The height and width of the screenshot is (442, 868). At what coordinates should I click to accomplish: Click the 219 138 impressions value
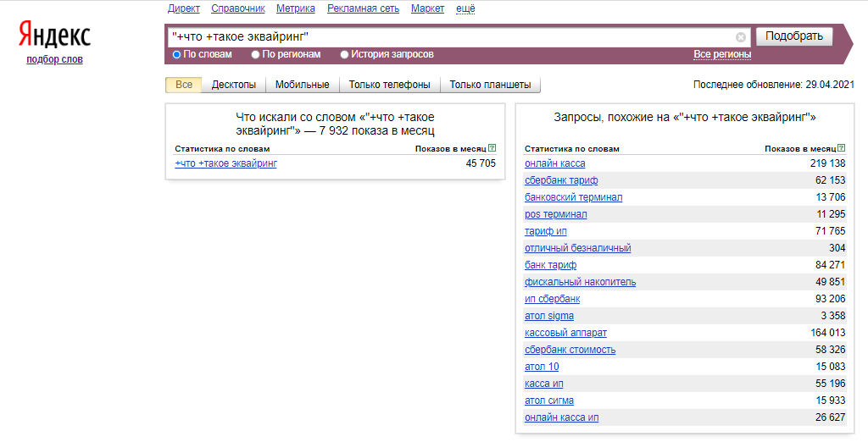coord(827,163)
